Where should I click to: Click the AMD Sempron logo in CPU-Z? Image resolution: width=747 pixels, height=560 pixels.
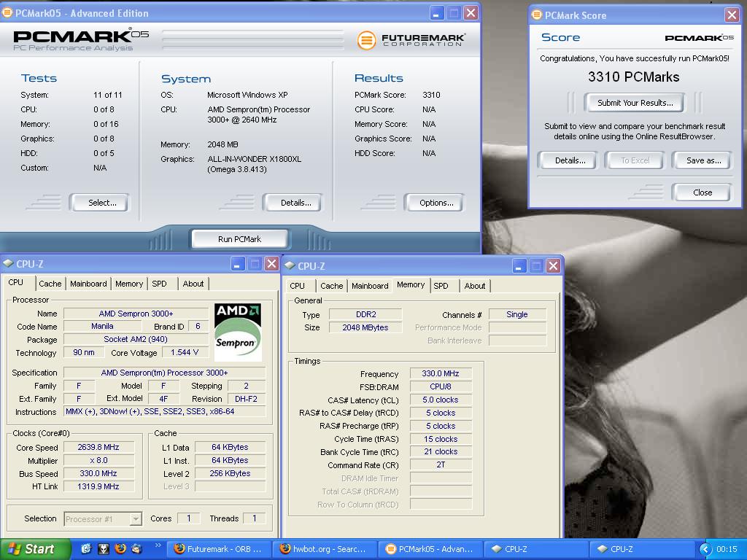pos(238,332)
